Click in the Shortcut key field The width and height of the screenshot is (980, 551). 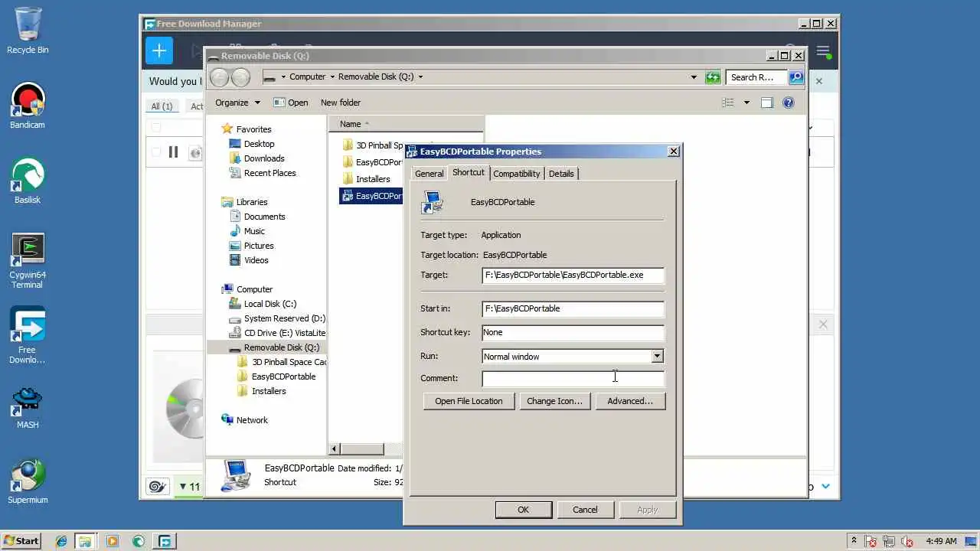click(x=573, y=332)
